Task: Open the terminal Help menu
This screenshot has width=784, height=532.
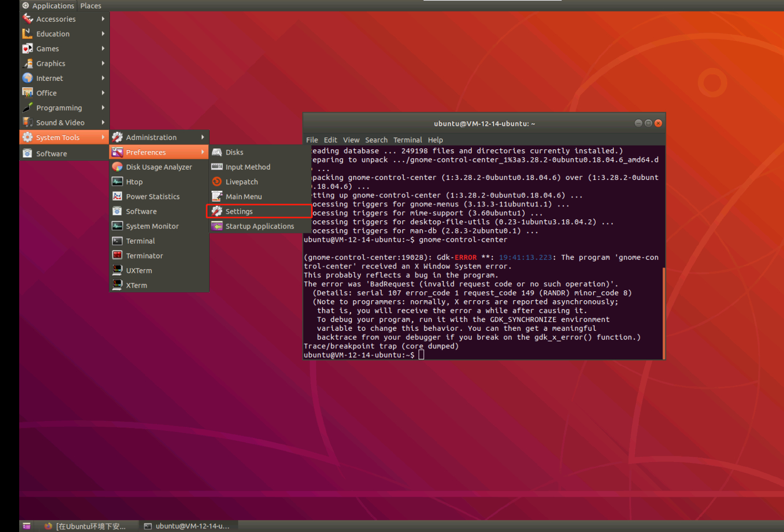Action: [x=435, y=140]
